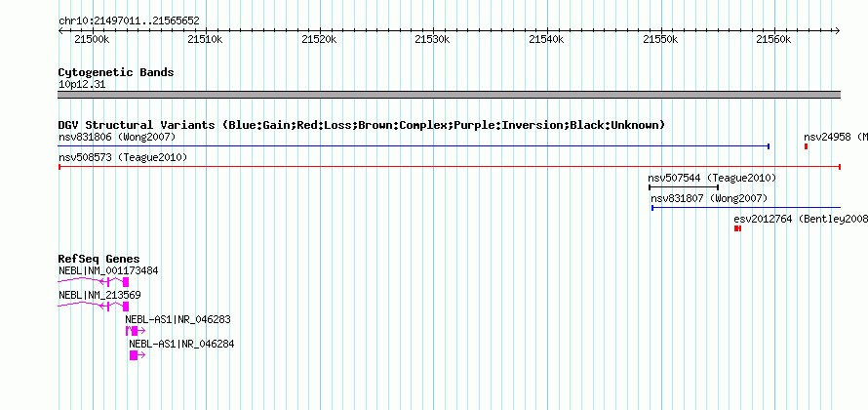This screenshot has height=410, width=868.
Task: Click the 21550k ruler tick label
Action: click(x=660, y=39)
